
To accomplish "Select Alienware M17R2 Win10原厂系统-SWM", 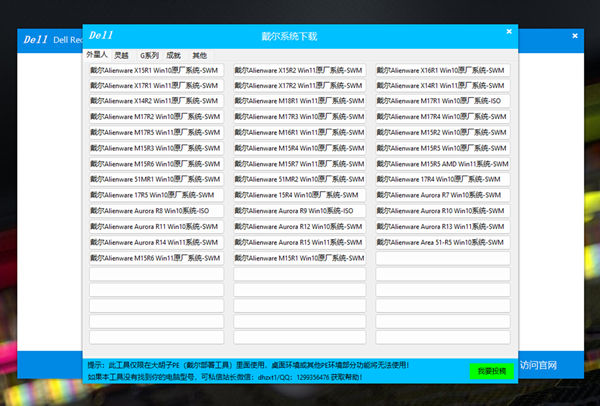I will click(157, 116).
